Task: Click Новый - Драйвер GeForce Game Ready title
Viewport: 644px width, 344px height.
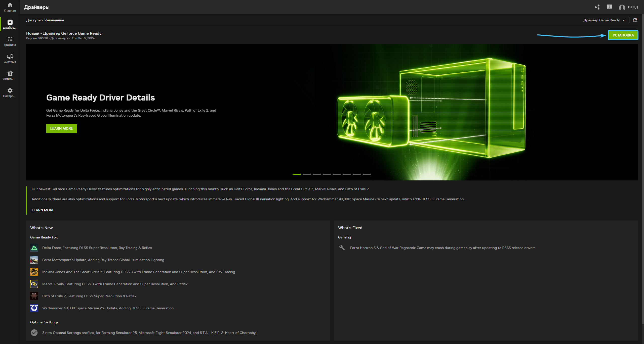Action: tap(64, 33)
